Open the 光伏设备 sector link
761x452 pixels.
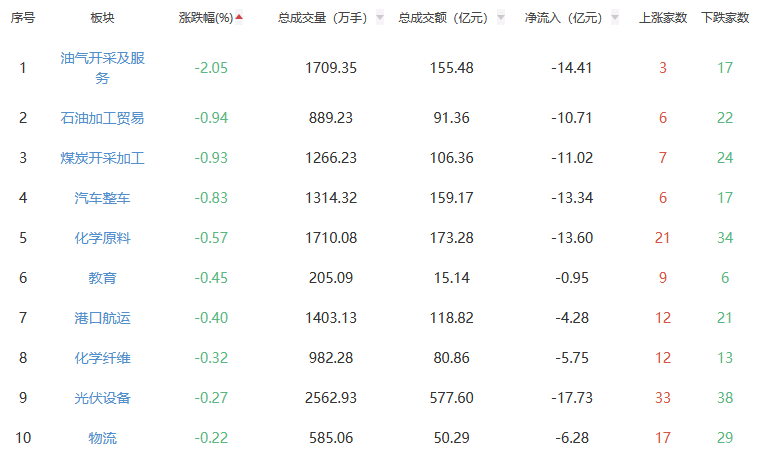[102, 398]
